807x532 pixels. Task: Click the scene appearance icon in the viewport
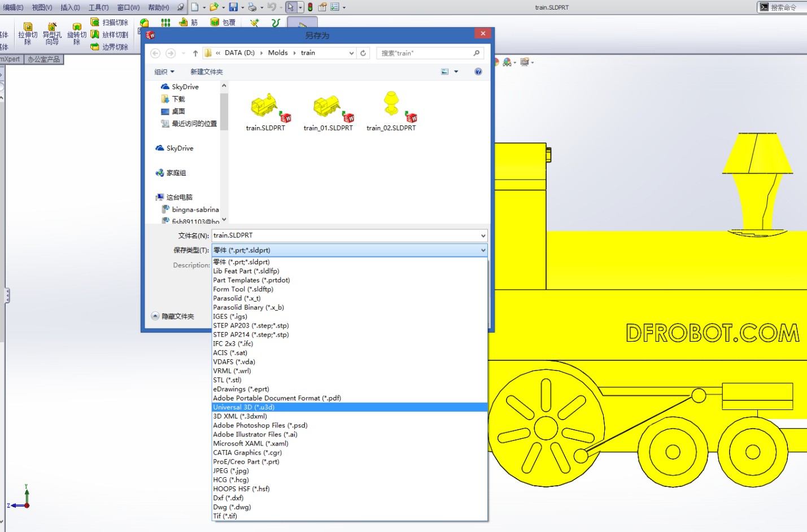tap(507, 62)
